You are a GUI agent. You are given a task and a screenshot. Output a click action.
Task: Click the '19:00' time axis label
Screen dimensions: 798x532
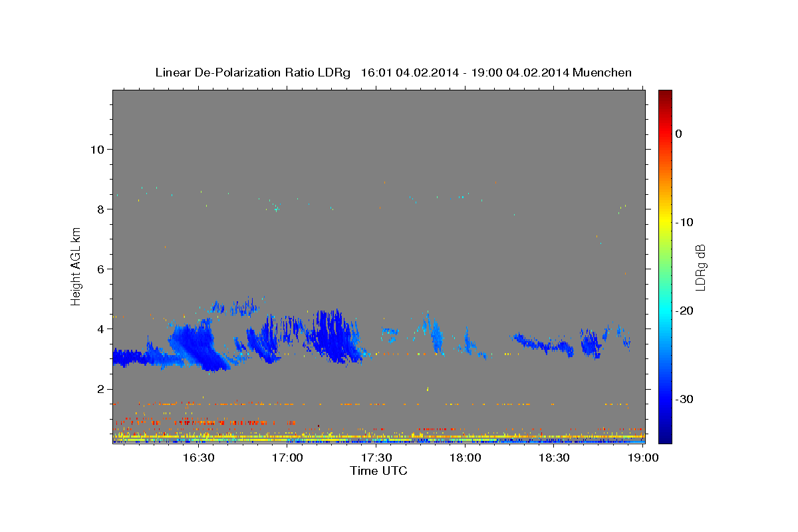point(644,458)
